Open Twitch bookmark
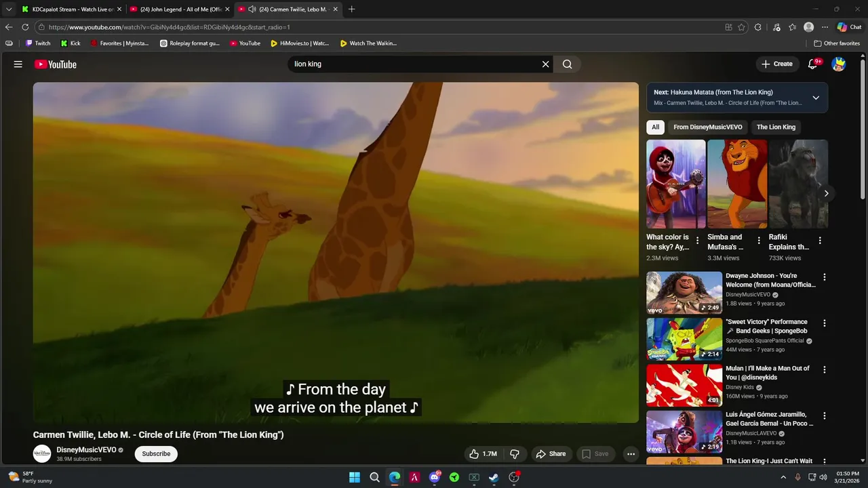 click(38, 43)
